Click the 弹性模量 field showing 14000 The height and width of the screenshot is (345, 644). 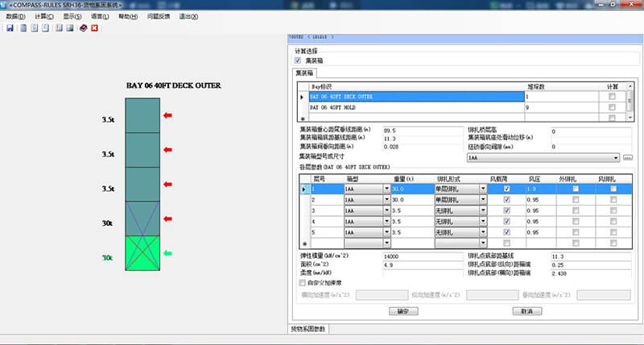423,256
